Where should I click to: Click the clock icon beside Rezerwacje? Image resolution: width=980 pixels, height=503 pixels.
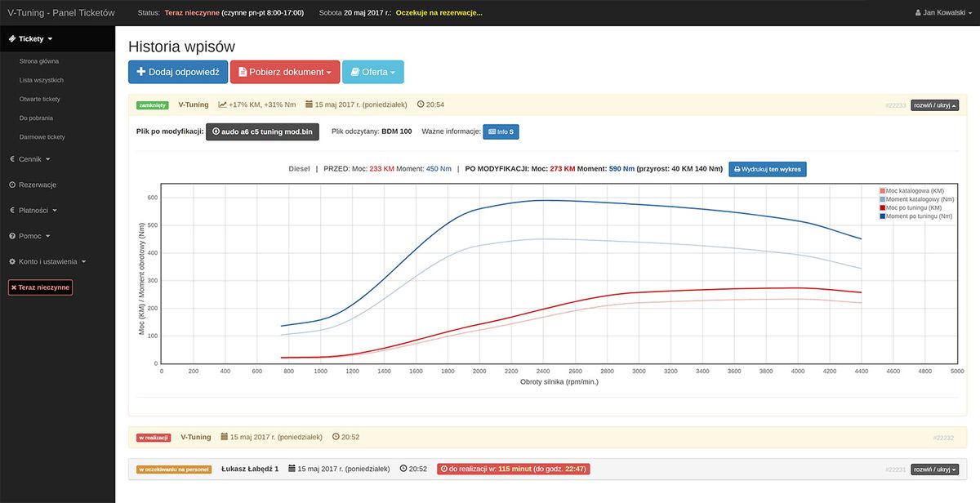(12, 185)
